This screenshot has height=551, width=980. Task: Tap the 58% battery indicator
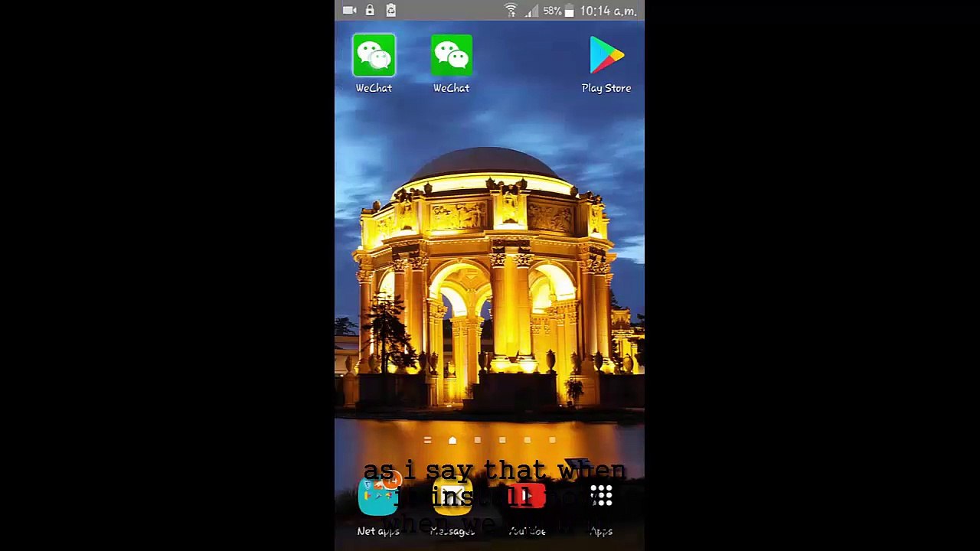point(559,11)
